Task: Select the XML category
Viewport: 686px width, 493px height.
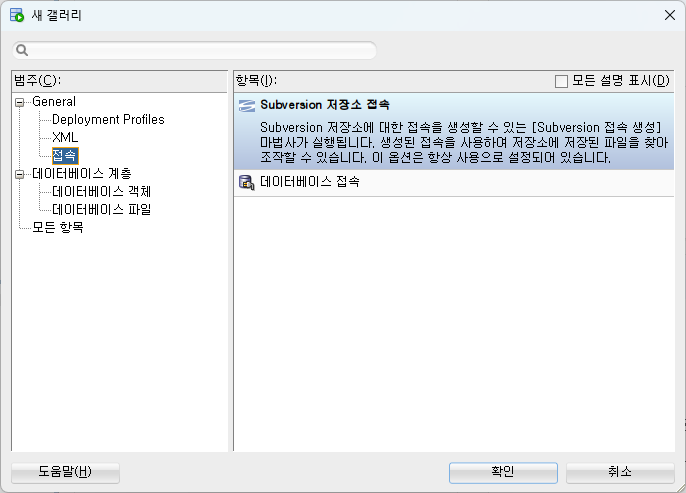Action: pos(65,137)
